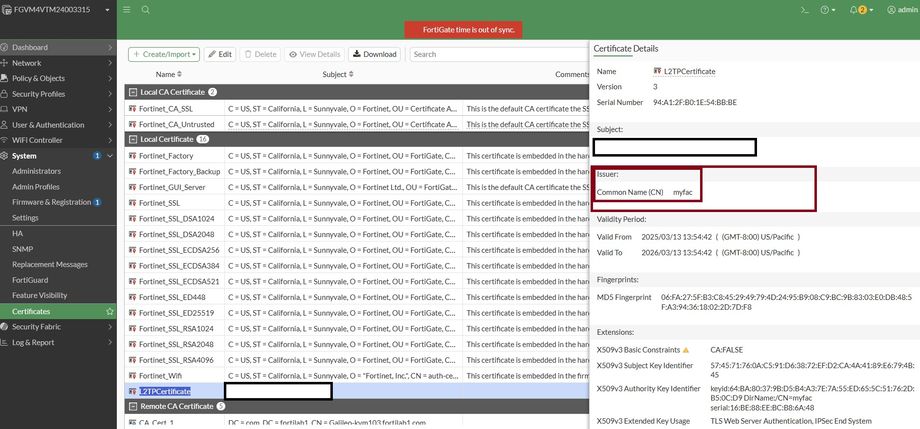
Task: Click the Edit button
Action: 220,54
